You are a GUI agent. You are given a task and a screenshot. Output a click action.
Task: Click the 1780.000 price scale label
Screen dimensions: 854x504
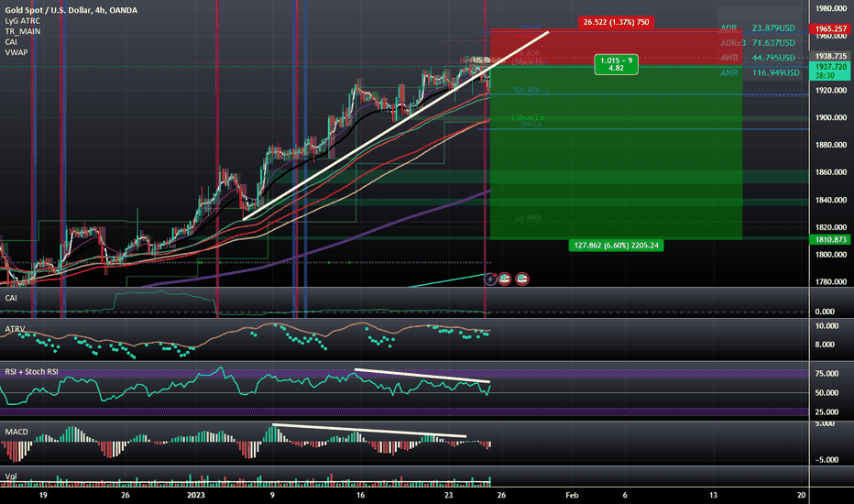[x=831, y=281]
